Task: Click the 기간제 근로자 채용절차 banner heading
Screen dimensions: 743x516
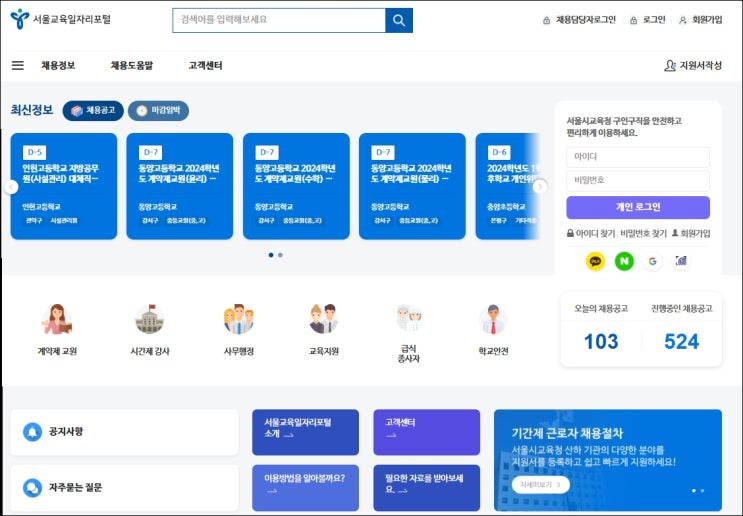Action: coord(567,433)
